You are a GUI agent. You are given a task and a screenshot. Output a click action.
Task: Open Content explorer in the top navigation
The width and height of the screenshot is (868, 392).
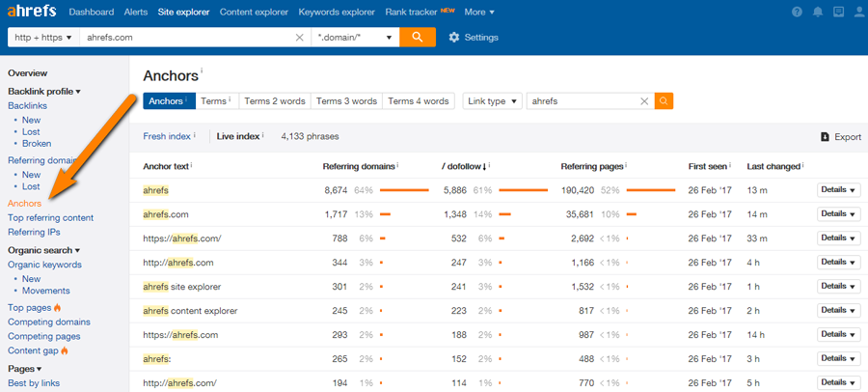pyautogui.click(x=254, y=12)
